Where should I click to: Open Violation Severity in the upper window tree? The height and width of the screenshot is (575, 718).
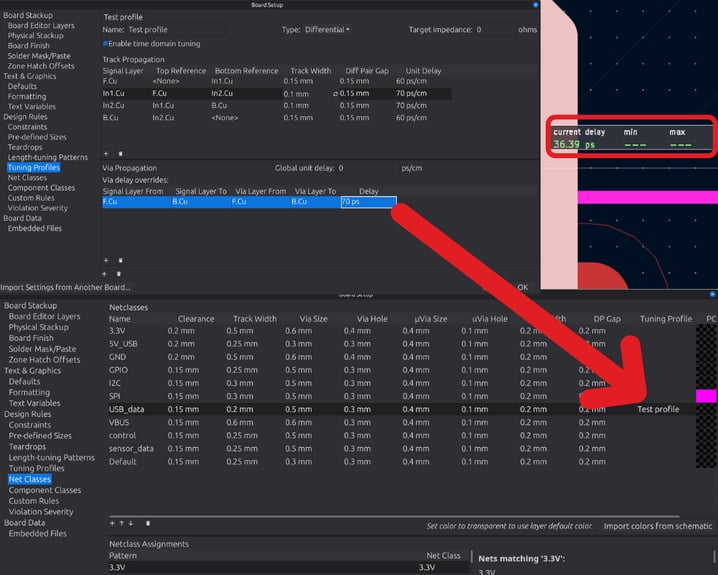(x=38, y=208)
